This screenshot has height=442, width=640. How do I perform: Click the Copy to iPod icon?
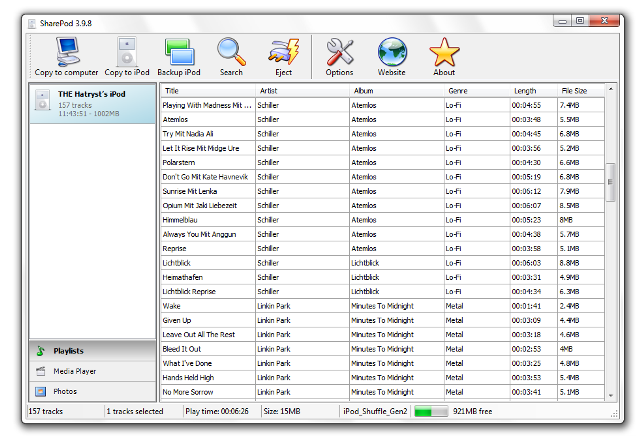pyautogui.click(x=127, y=57)
